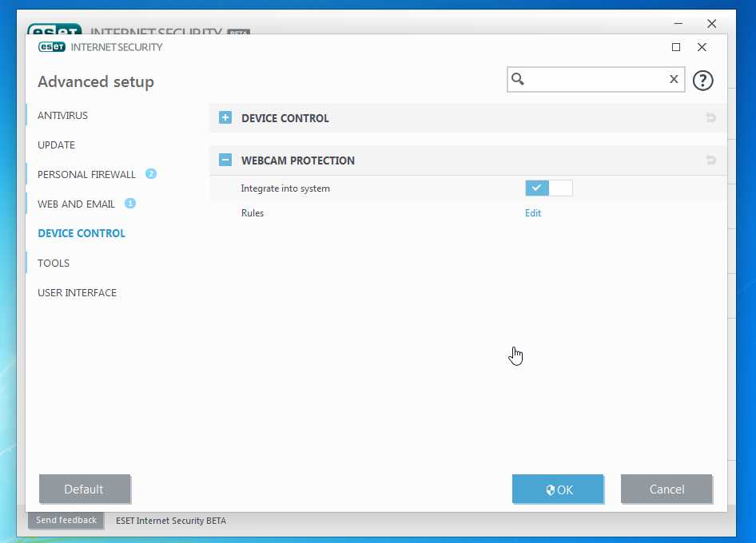Click Edit link for Rules

(x=533, y=213)
